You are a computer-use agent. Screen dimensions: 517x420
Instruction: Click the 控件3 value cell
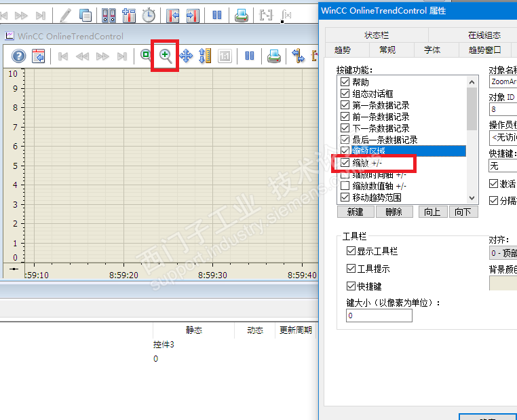pyautogui.click(x=164, y=345)
